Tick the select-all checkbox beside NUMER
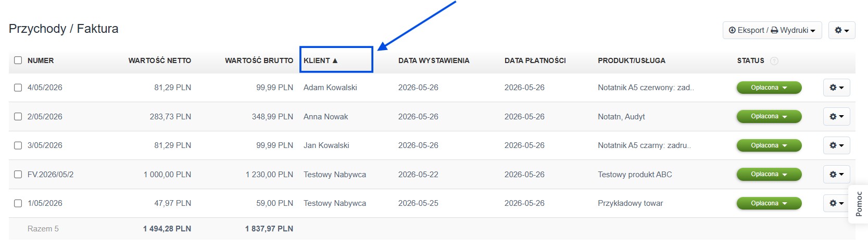Viewport: 868px width, 246px height. tap(18, 60)
